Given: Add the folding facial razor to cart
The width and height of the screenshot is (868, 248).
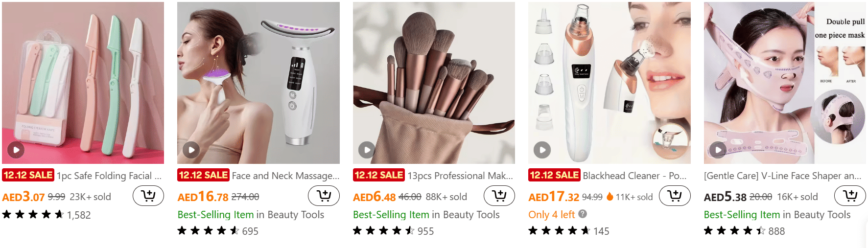Looking at the screenshot, I should 148,196.
